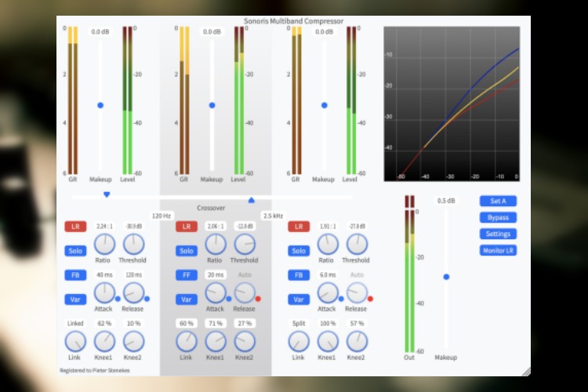This screenshot has width=588, height=392.
Task: Switch the high band FB detection button
Action: point(299,275)
